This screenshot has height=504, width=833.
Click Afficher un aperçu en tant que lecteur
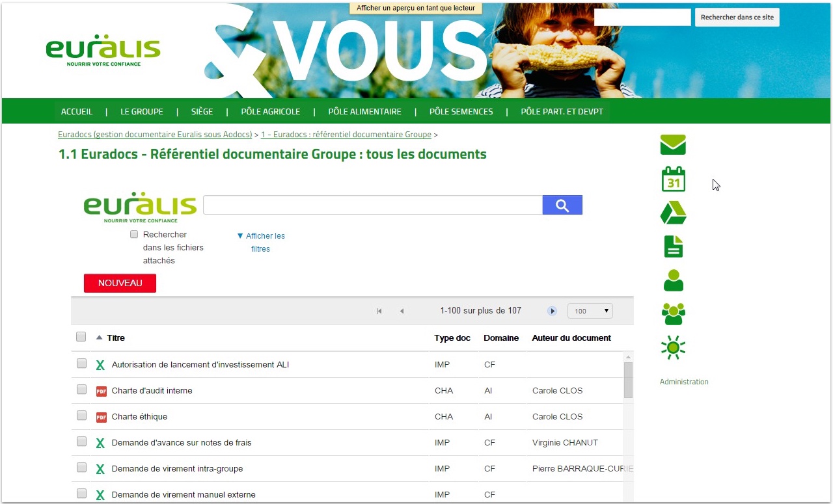pyautogui.click(x=416, y=8)
